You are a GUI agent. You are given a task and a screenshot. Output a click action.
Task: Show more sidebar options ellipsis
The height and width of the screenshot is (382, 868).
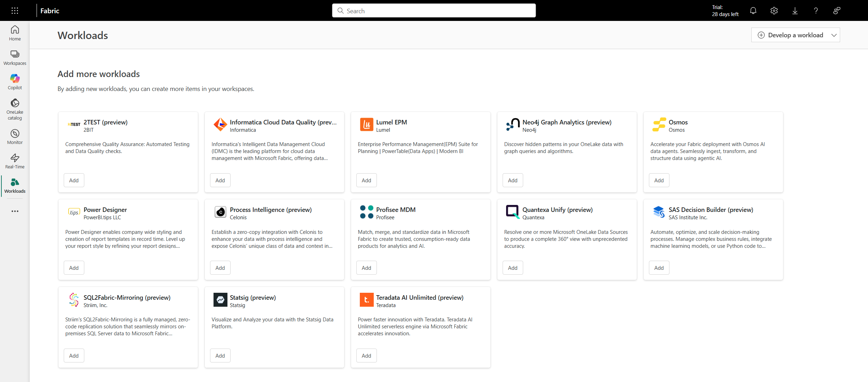(x=15, y=211)
